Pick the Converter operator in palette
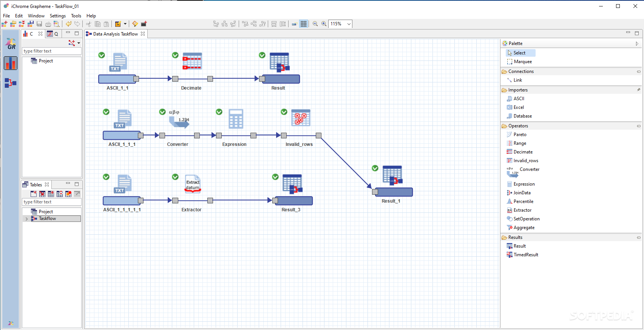Screen dimensions: 644x330 (x=524, y=172)
